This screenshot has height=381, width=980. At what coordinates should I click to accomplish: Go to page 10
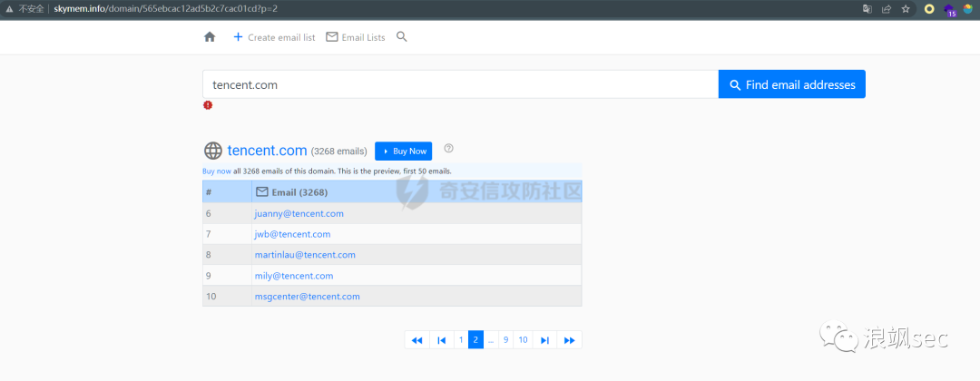point(524,340)
